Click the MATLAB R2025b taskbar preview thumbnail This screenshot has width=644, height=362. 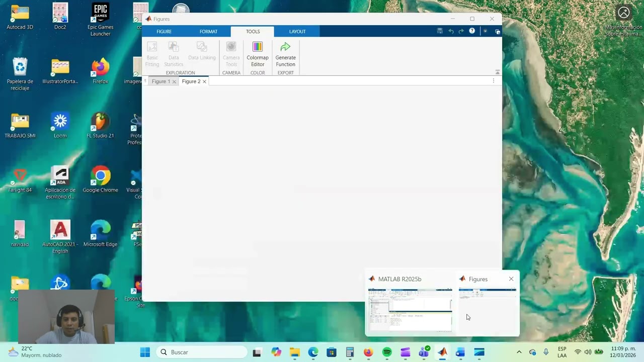point(410,310)
